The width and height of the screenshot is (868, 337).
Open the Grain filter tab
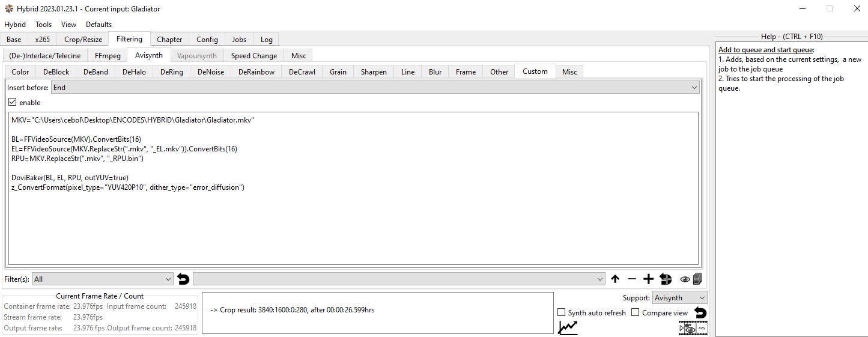tap(338, 72)
